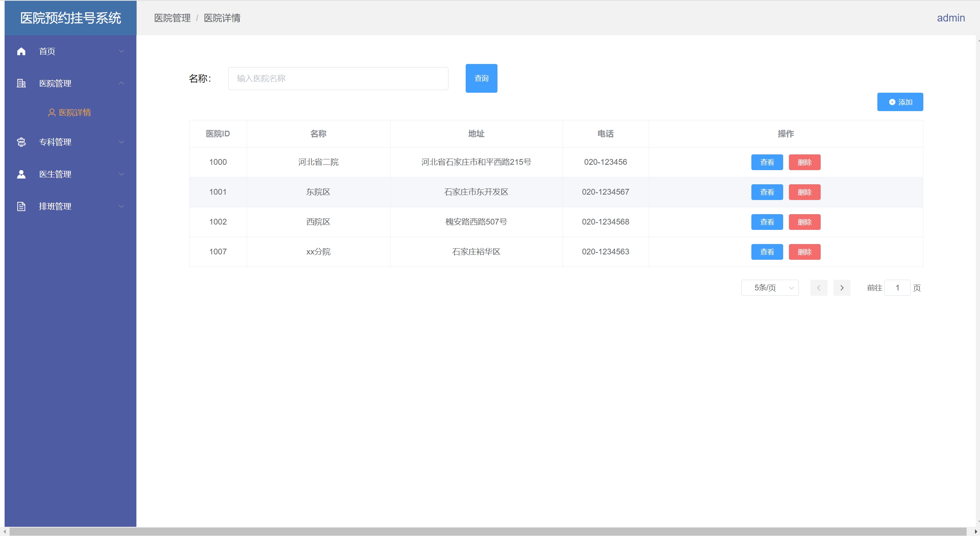Expand the 排班管理 submenu arrow
The width and height of the screenshot is (980, 536).
click(x=121, y=207)
